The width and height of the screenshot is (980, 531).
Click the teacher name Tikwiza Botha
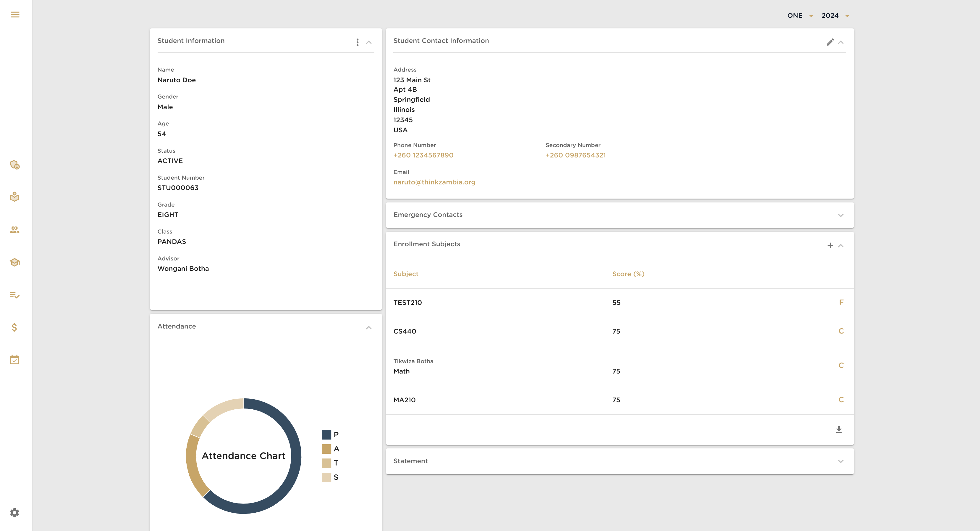coord(413,361)
